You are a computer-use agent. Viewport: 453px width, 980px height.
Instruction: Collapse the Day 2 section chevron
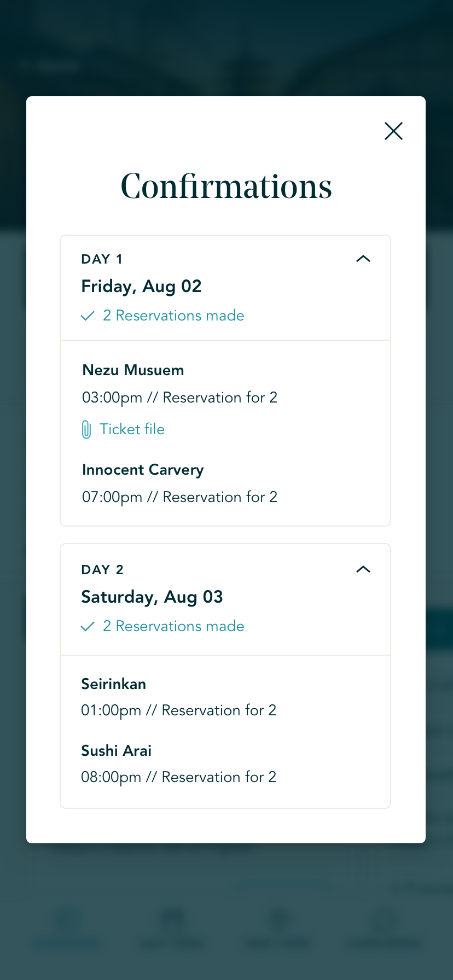[x=363, y=569]
